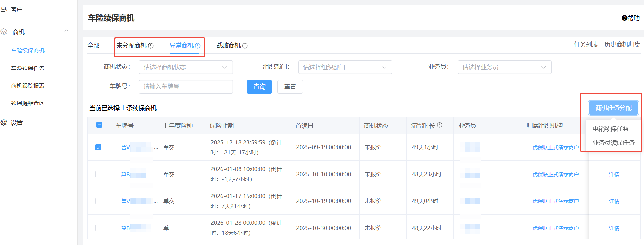Click info icon beside 异常商机 tab
644x245 pixels.
[198, 46]
